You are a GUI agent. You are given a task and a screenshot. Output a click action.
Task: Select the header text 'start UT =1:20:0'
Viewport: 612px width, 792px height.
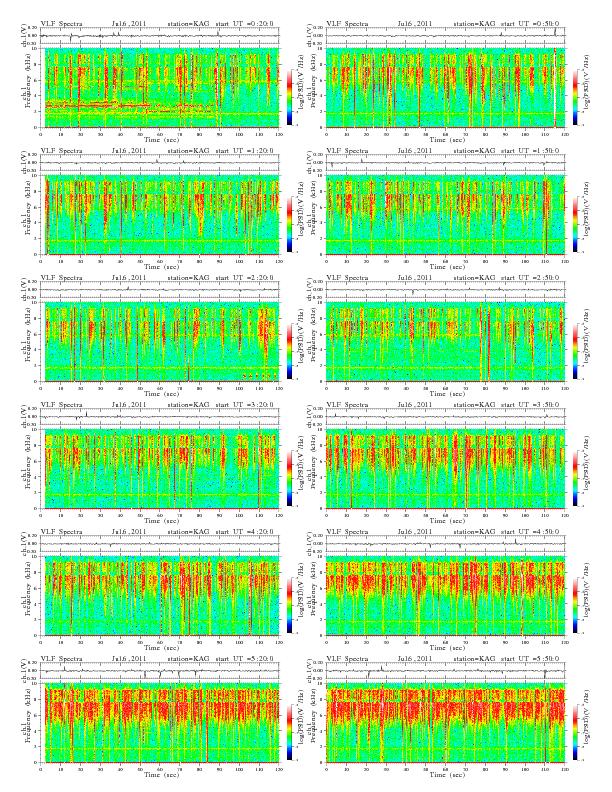pos(245,151)
